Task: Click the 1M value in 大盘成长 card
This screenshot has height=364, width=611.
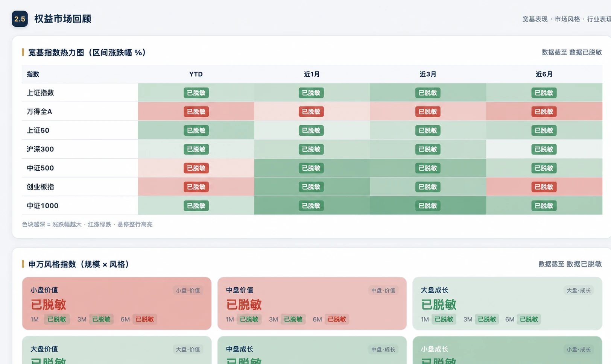Action: (444, 319)
